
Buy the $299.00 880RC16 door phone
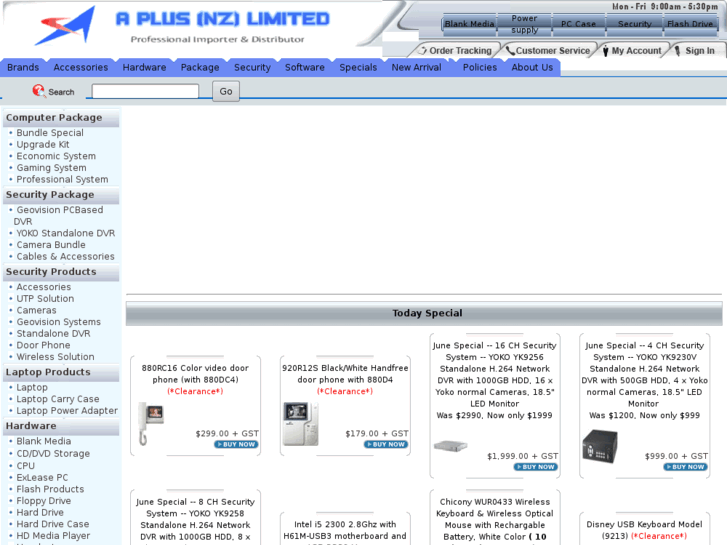coord(236,444)
